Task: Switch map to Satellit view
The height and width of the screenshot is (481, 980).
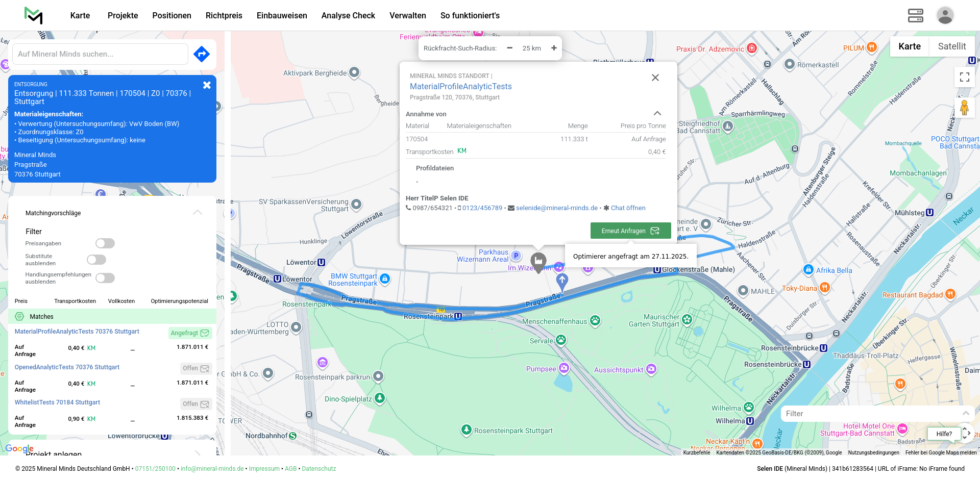Action: (951, 46)
